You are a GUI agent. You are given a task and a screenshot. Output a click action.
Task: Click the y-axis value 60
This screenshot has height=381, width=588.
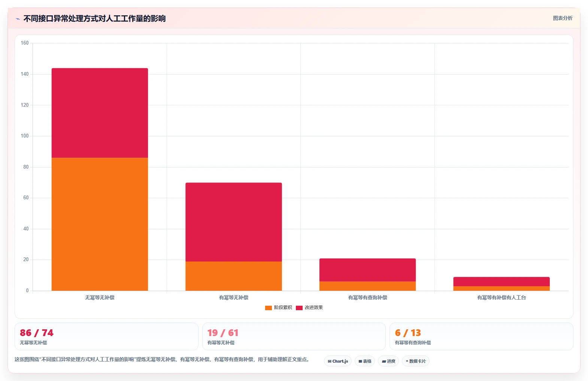coord(26,198)
